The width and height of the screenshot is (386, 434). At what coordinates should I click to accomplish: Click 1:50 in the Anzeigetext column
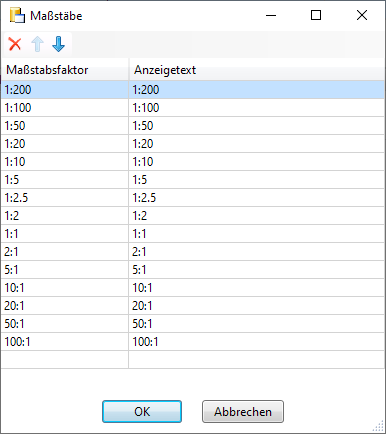[x=256, y=126]
